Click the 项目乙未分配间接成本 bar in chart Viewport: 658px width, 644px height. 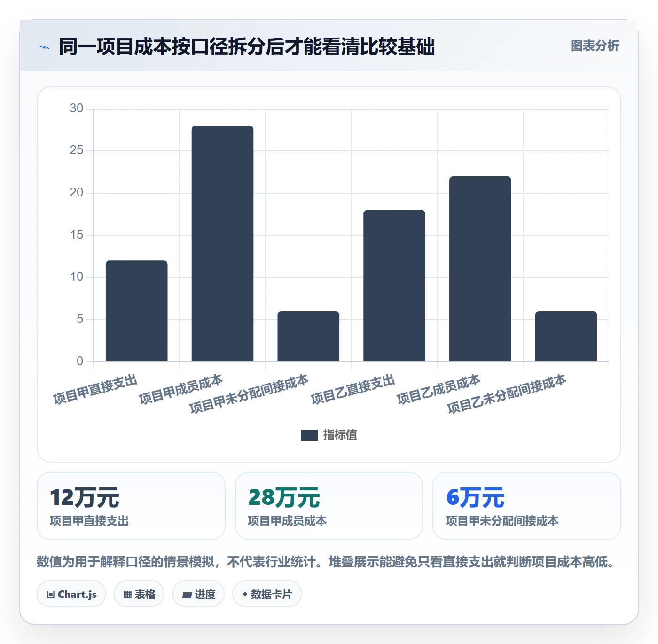(x=566, y=337)
